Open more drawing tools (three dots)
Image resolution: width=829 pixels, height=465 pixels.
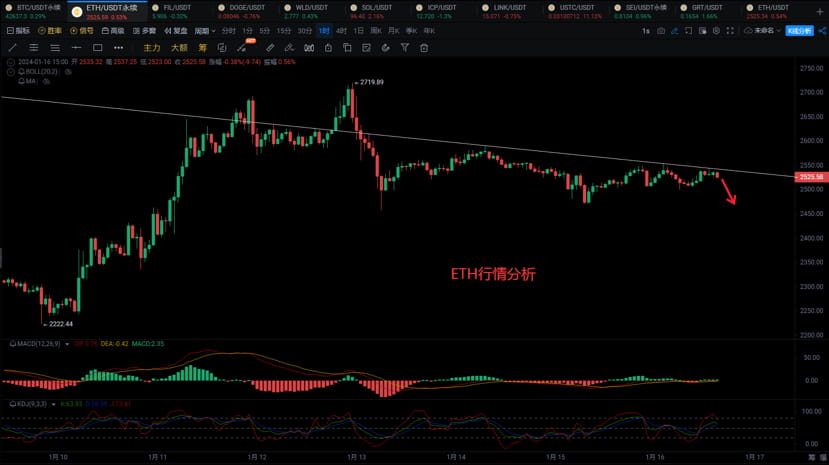(x=118, y=48)
